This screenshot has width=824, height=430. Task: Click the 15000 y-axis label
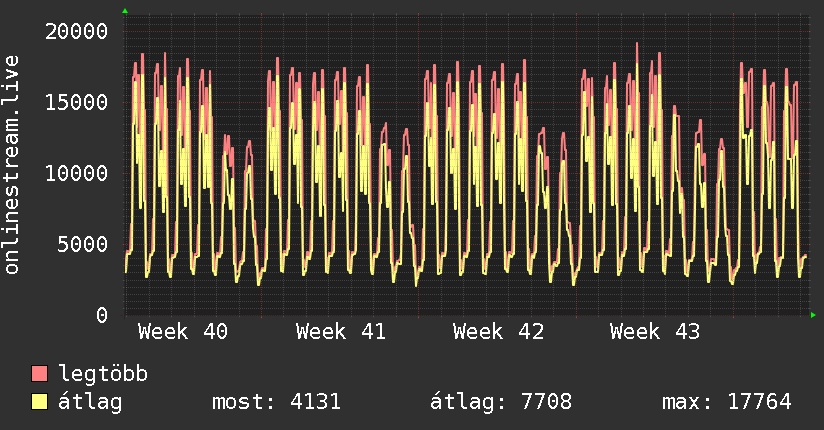tap(76, 102)
